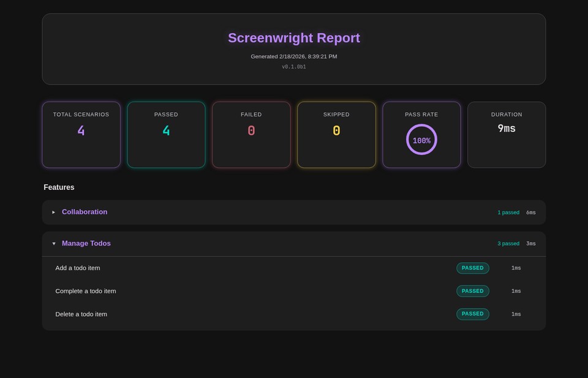
Task: Click PASSED badge for Add a todo item
Action: (x=472, y=268)
